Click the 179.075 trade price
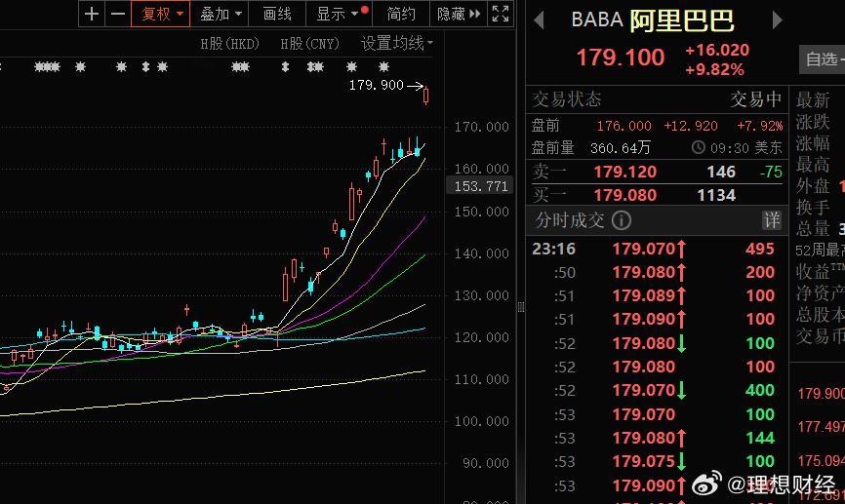Image resolution: width=845 pixels, height=504 pixels. (643, 461)
